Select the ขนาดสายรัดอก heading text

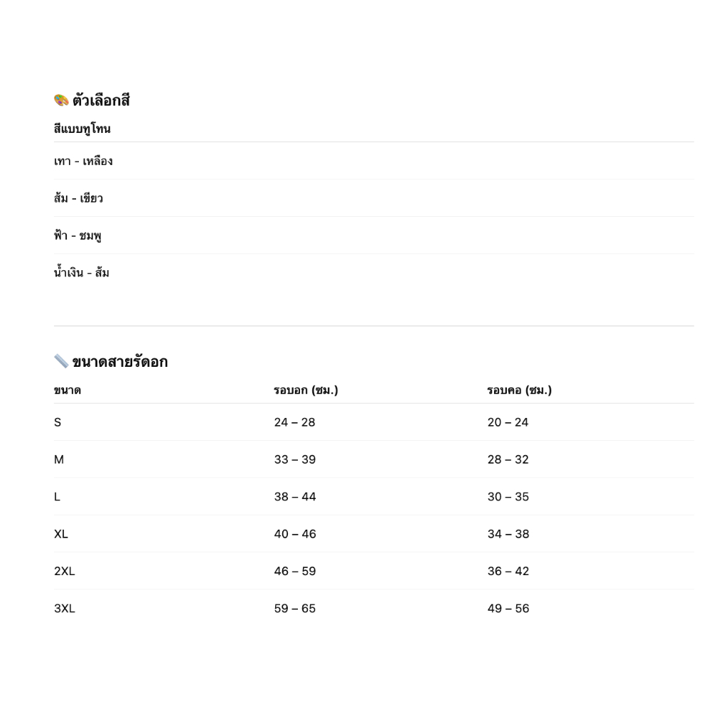(119, 361)
